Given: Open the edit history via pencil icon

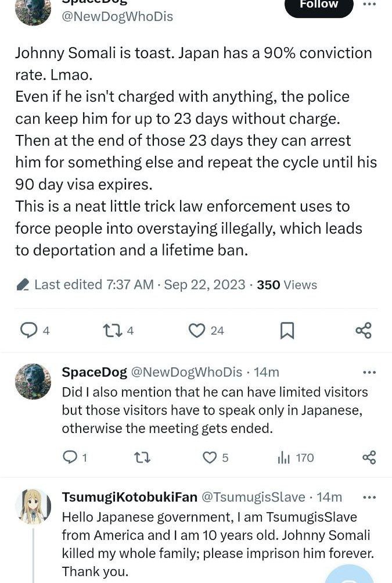Looking at the screenshot, I should pos(23,285).
